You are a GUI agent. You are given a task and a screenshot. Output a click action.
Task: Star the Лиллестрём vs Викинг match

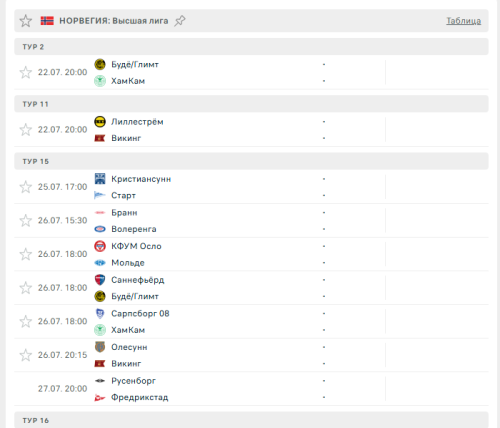26,130
